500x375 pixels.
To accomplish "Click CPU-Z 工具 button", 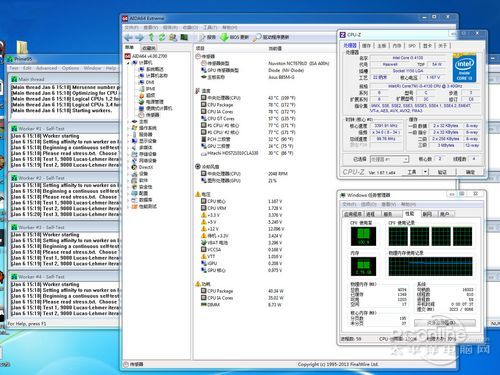I will point(412,172).
